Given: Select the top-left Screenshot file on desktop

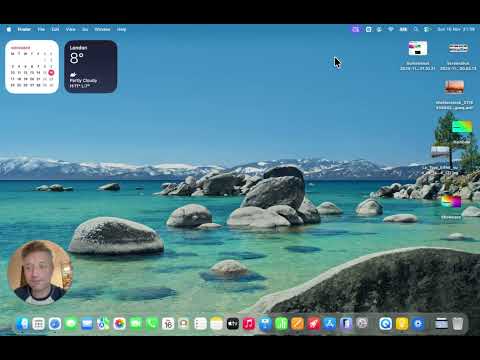Looking at the screenshot, I should click(x=418, y=55).
